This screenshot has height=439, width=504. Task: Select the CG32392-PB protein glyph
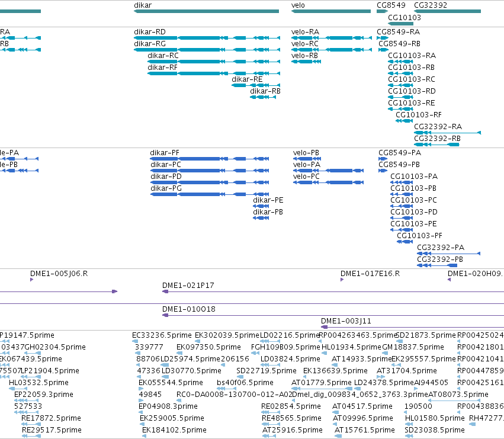click(437, 265)
